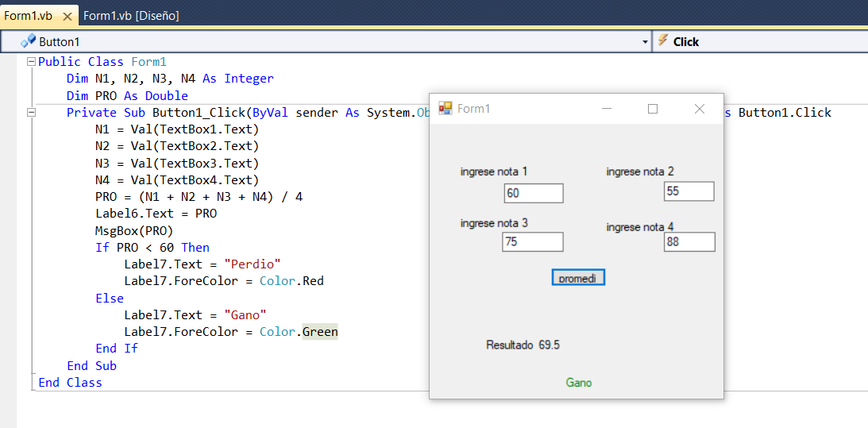868x428 pixels.
Task: Click the 'ingrese nota 4' label
Action: point(640,227)
